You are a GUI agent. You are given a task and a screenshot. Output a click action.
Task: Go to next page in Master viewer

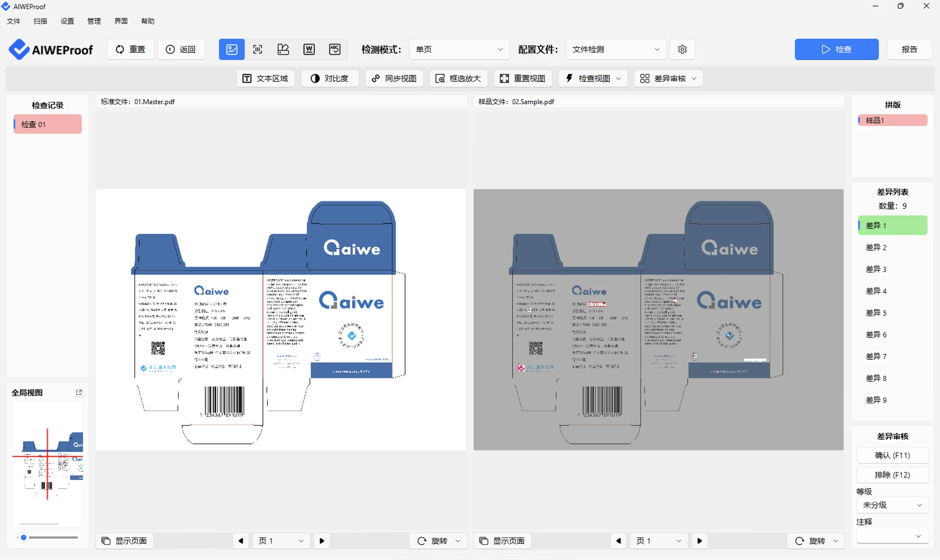tap(322, 541)
